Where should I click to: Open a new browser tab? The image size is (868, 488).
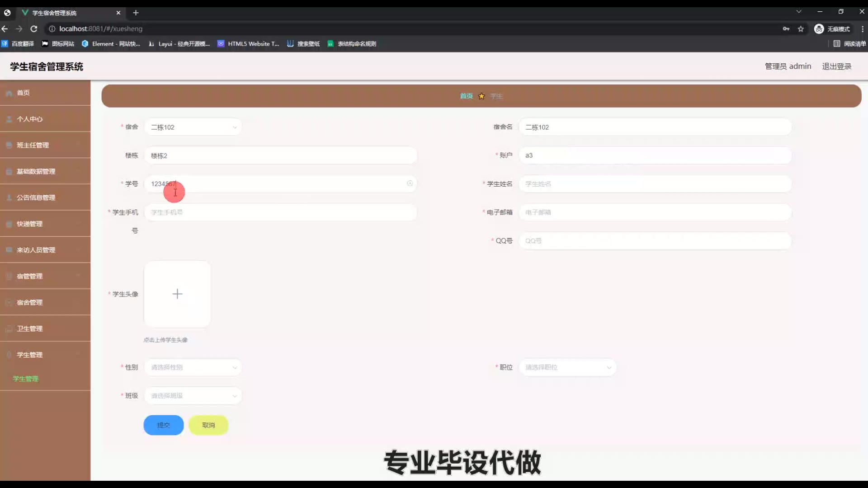[x=136, y=13]
